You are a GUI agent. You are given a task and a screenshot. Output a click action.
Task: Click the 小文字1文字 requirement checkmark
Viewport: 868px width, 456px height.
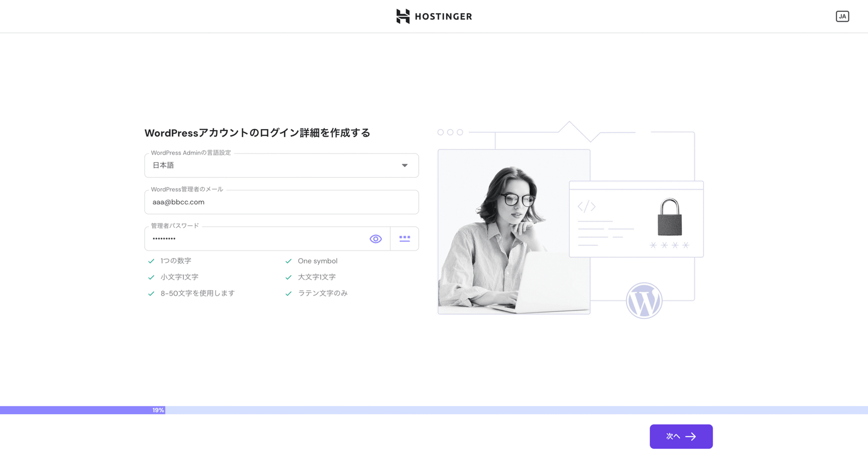(x=151, y=277)
